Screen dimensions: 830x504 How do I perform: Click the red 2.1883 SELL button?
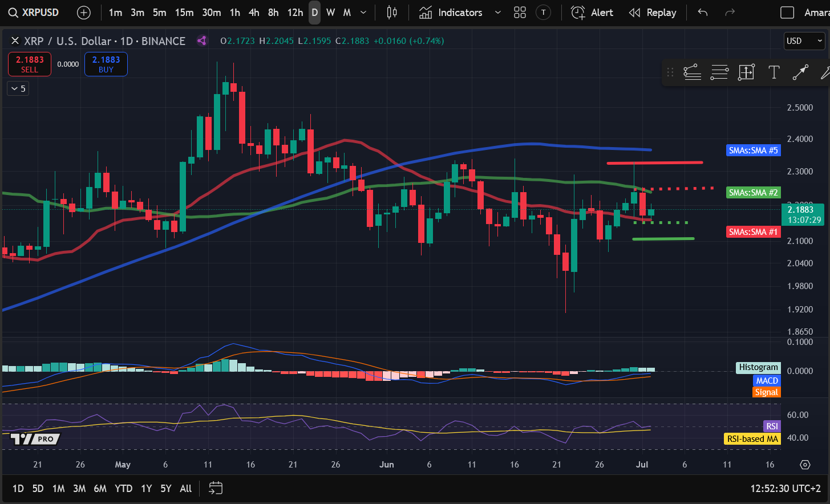click(x=30, y=64)
